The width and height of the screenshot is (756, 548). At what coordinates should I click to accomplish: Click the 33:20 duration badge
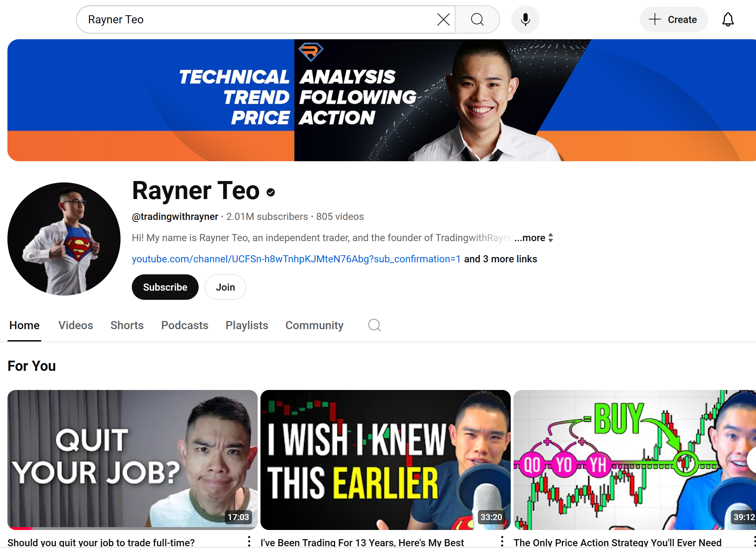(491, 517)
